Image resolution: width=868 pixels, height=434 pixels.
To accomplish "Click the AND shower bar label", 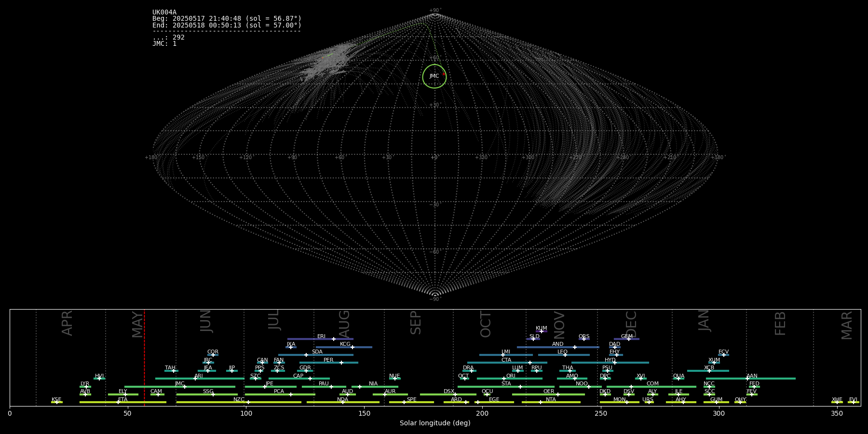I will click(558, 344).
